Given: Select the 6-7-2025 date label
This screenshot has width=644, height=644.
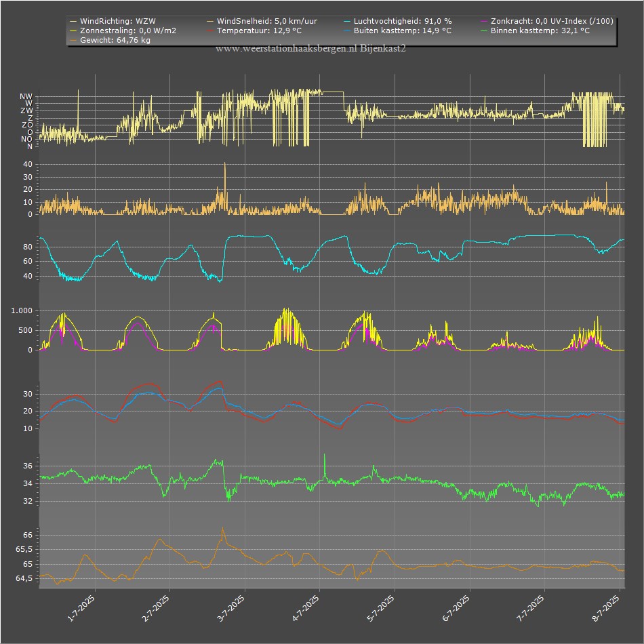Looking at the screenshot, I should [456, 608].
